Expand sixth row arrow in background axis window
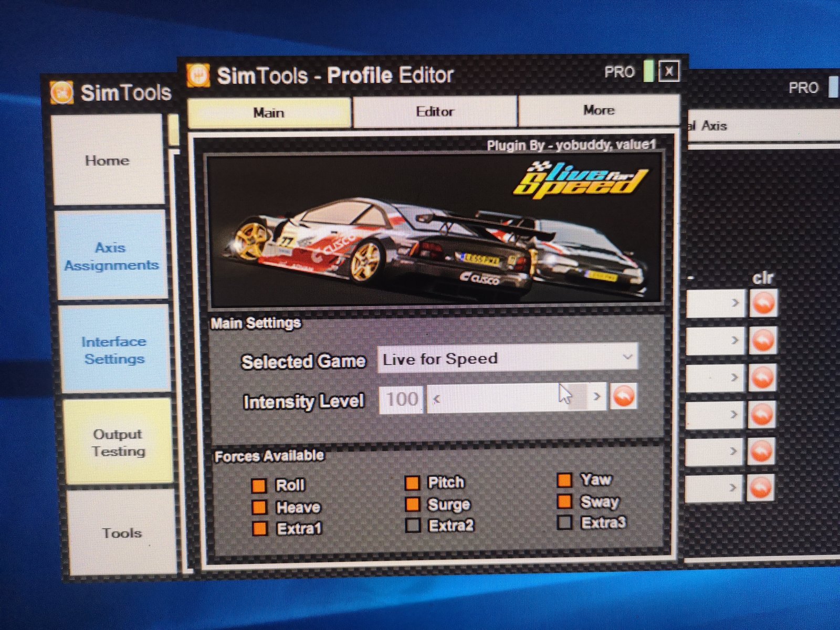This screenshot has height=630, width=840. coord(732,488)
